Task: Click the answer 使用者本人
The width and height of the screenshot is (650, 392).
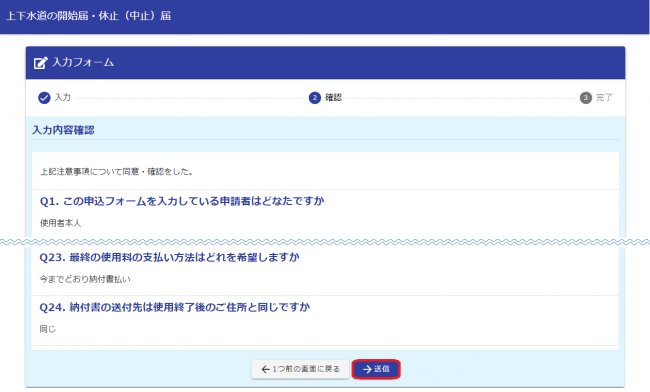Action: click(61, 223)
